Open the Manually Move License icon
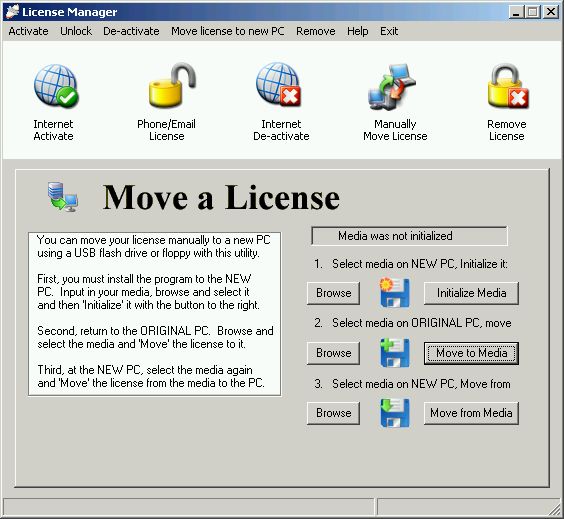This screenshot has width=564, height=519. [x=392, y=87]
